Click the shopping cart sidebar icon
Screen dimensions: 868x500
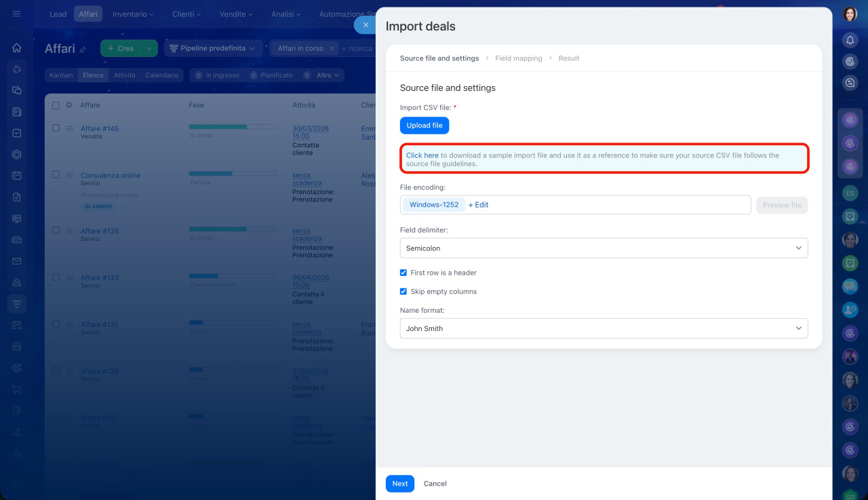(x=17, y=389)
